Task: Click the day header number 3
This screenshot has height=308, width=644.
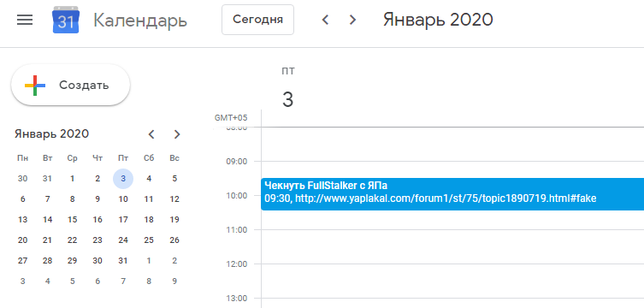Action: tap(288, 100)
